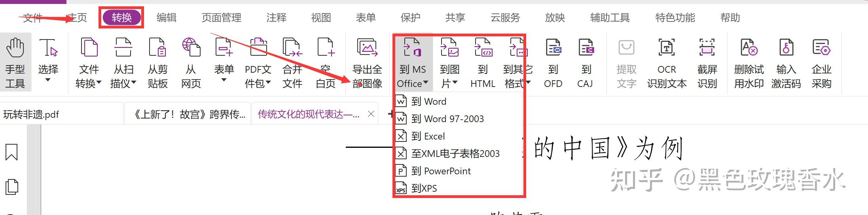
Task: Click 文件转换 file convert icon
Action: tap(89, 48)
